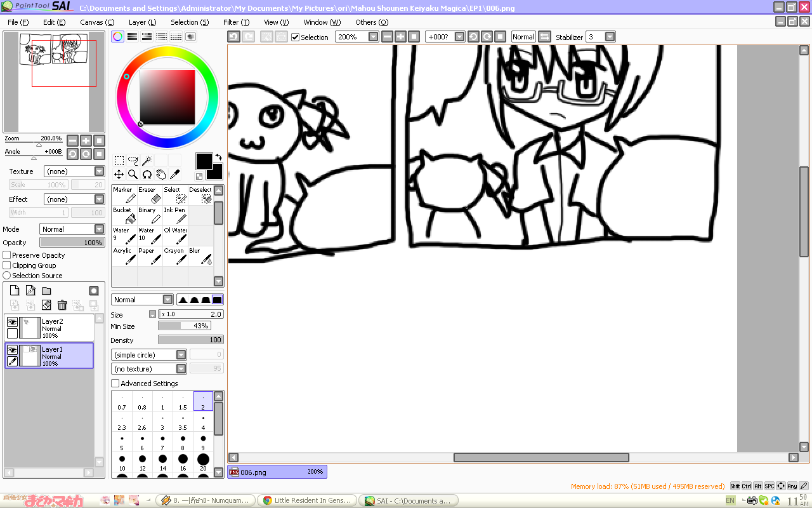Choose the Acrylic brush tool

(x=124, y=256)
